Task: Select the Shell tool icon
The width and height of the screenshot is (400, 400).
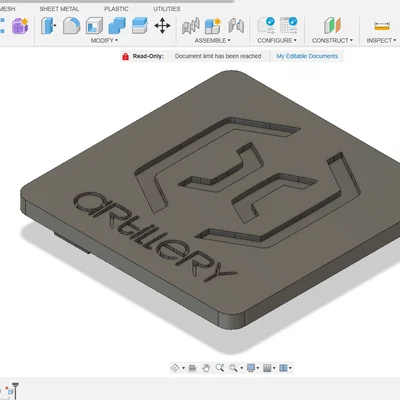Action: click(x=94, y=26)
